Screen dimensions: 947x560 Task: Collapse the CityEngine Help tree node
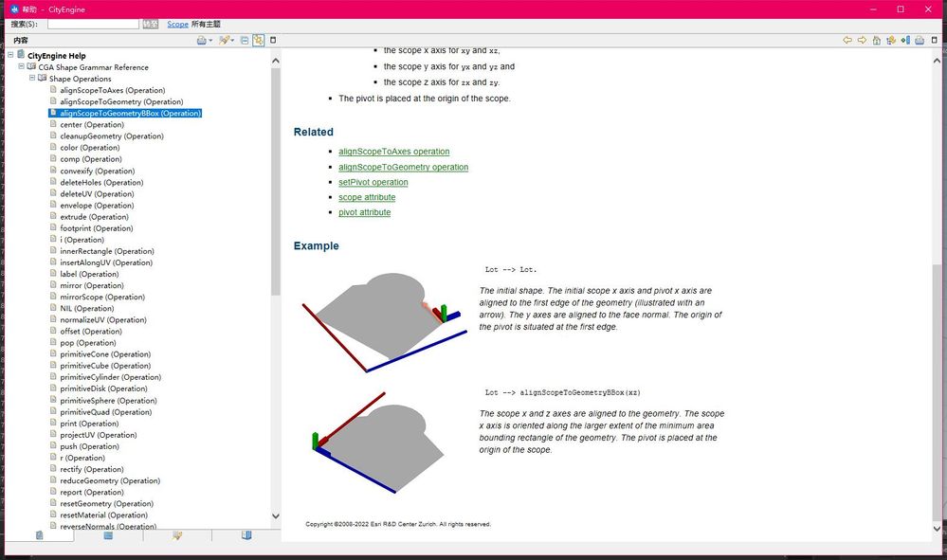10,55
